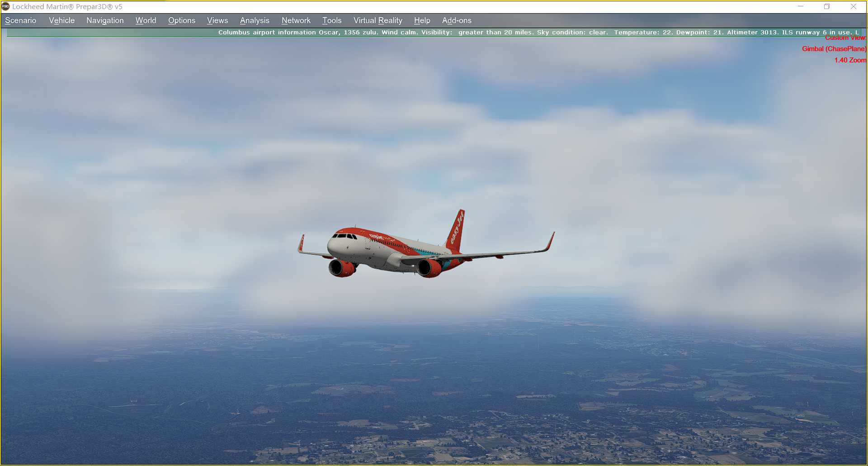Image resolution: width=868 pixels, height=466 pixels.
Task: Open the Analysis menu
Action: point(255,20)
